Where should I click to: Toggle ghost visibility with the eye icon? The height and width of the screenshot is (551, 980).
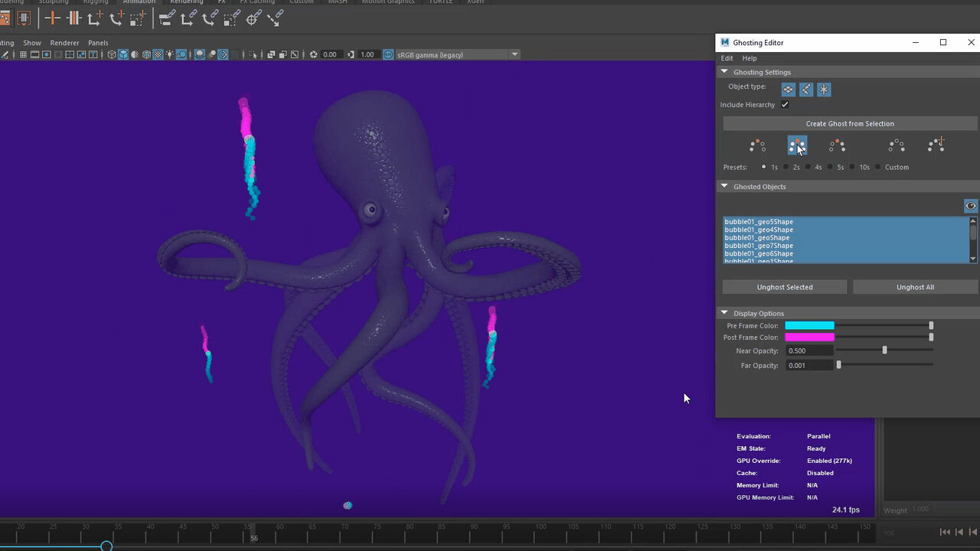[970, 206]
